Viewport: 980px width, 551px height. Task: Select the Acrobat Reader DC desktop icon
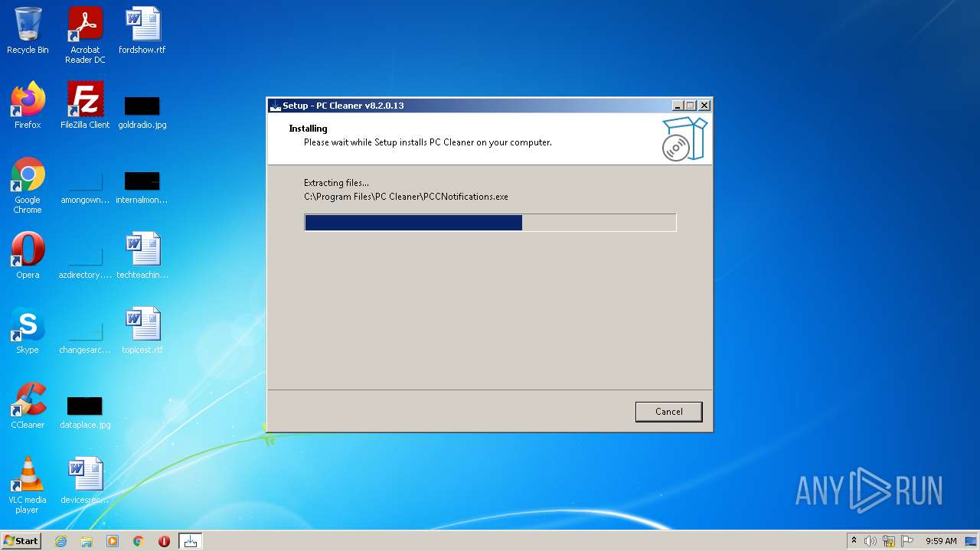tap(85, 36)
